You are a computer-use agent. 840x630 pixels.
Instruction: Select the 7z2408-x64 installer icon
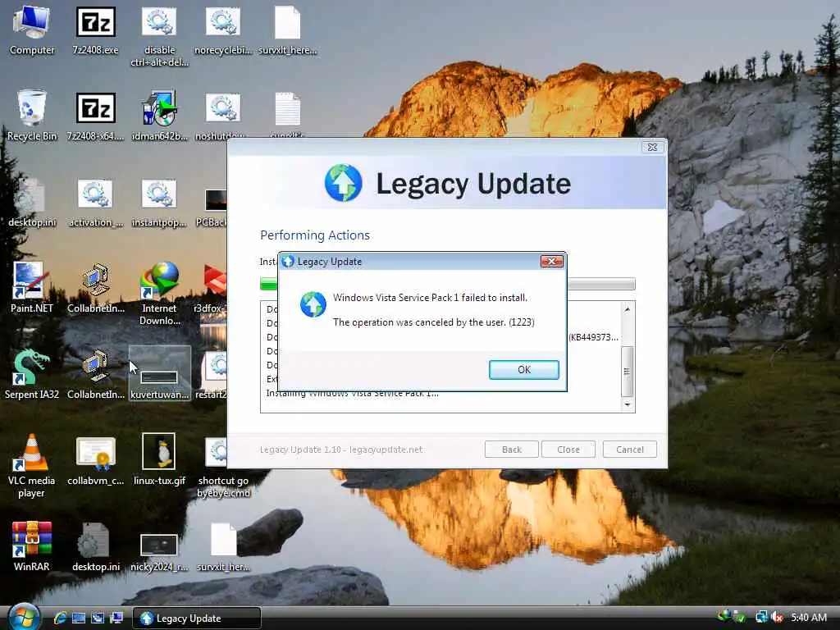coord(95,116)
